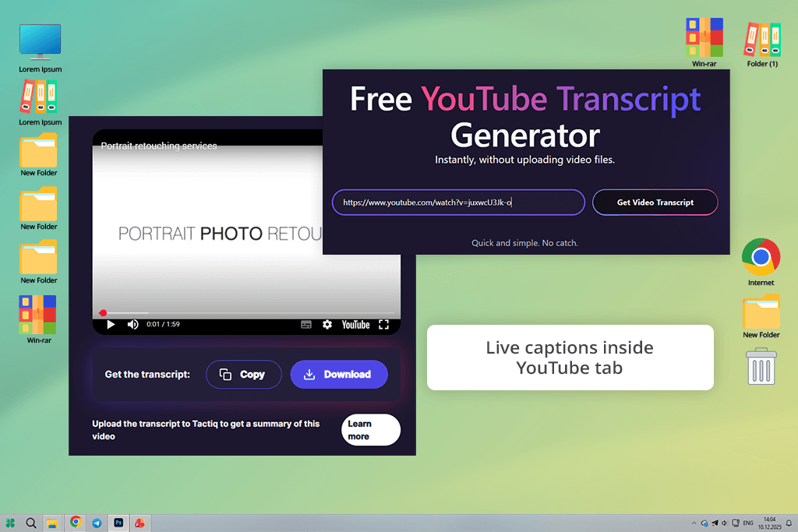Select the Win-rar icon beneath the New Folder icons
This screenshot has height=532, width=798.
[x=39, y=319]
